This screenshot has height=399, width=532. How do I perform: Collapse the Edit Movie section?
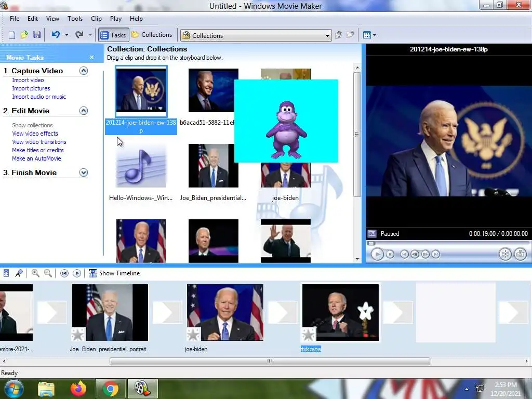point(84,111)
